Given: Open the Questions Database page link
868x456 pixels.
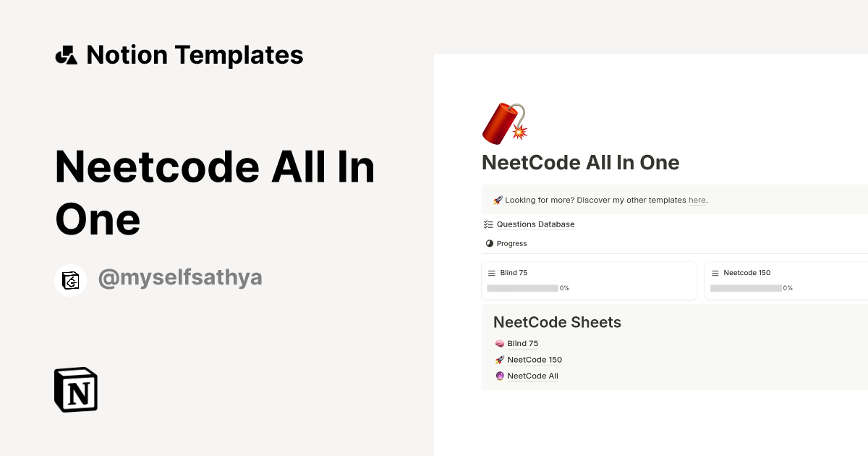Looking at the screenshot, I should pos(535,224).
